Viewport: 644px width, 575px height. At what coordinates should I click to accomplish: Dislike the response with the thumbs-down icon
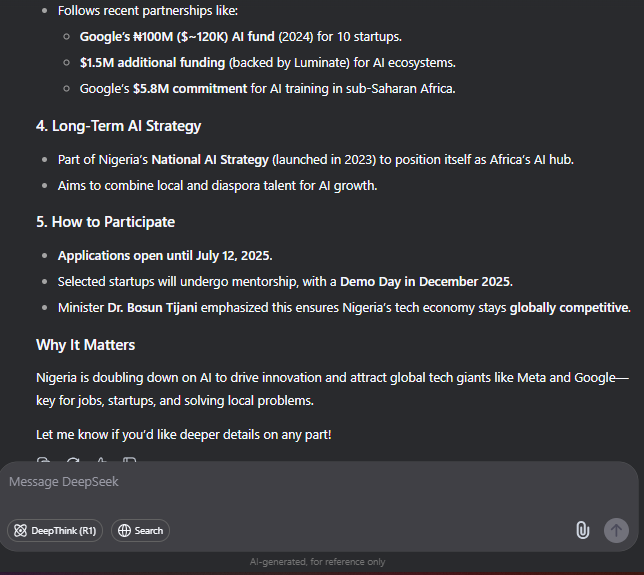point(130,460)
